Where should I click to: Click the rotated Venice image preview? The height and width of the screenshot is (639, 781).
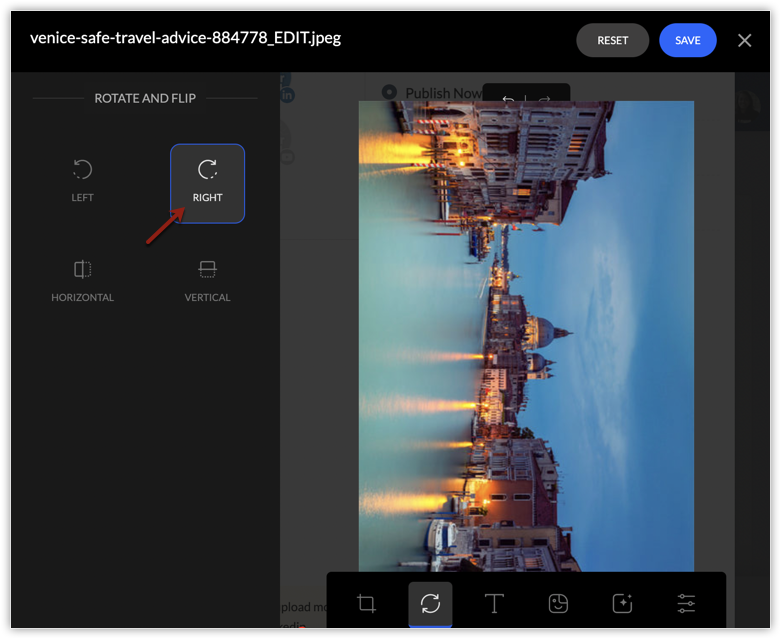[x=526, y=336]
